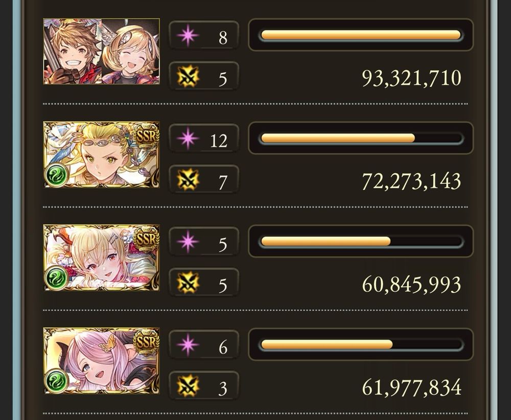The height and width of the screenshot is (420, 511).
Task: Click the damage bar above 72,273,143
Action: point(361,138)
